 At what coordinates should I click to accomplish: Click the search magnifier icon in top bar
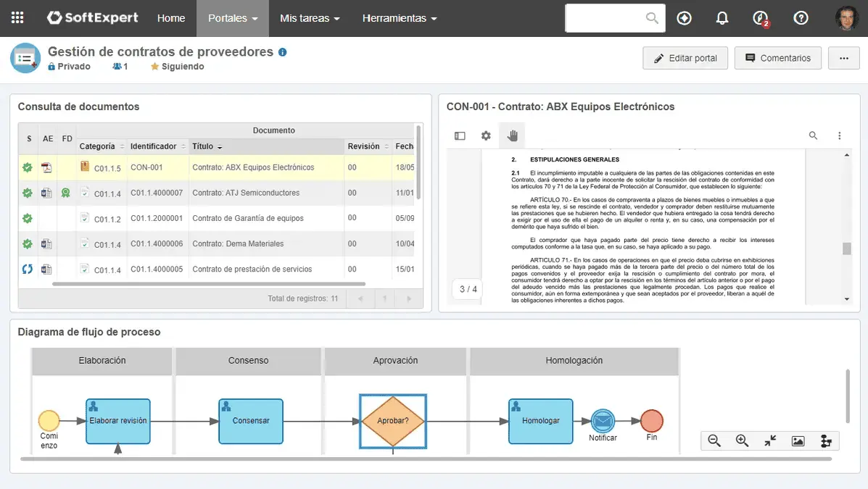click(652, 17)
